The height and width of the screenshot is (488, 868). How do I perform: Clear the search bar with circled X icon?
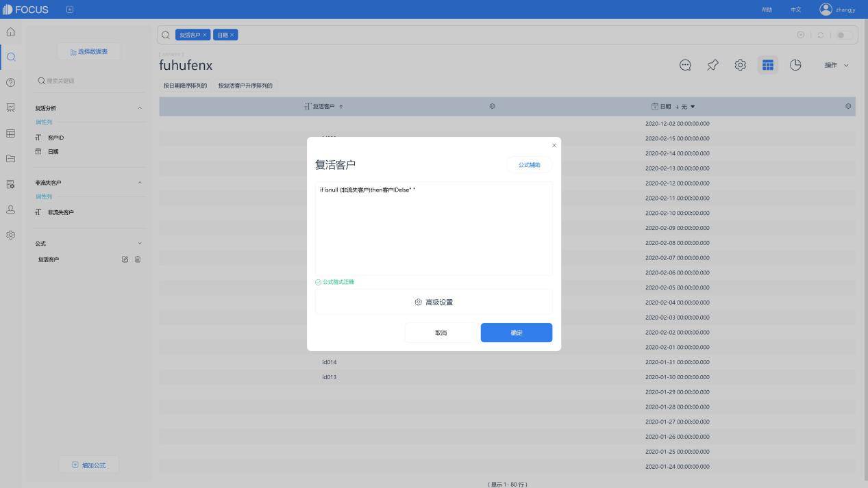[801, 35]
